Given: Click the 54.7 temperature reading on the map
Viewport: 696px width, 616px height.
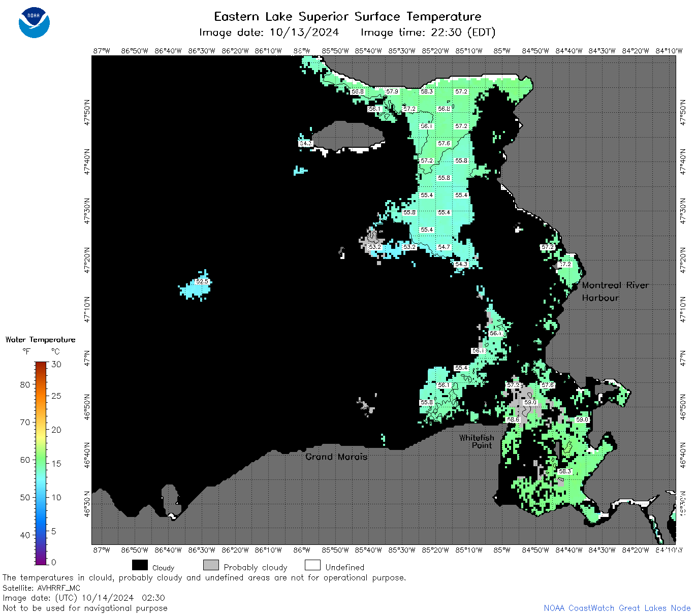Looking at the screenshot, I should (444, 247).
